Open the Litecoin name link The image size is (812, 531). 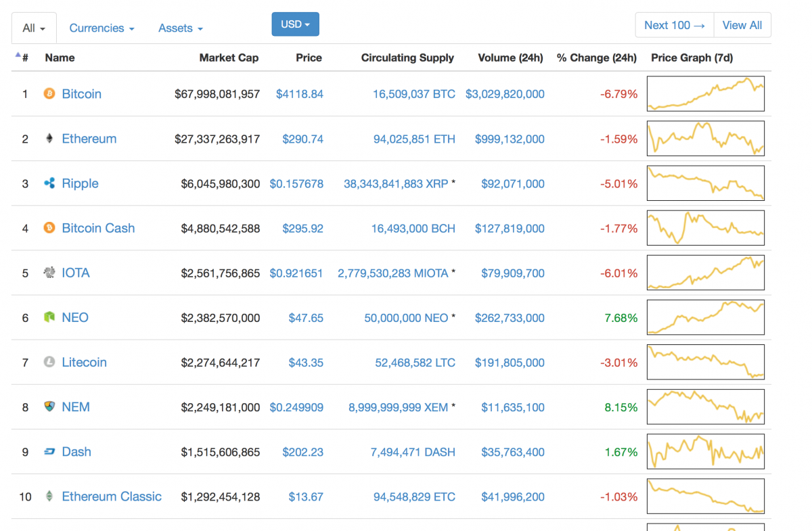pos(84,362)
